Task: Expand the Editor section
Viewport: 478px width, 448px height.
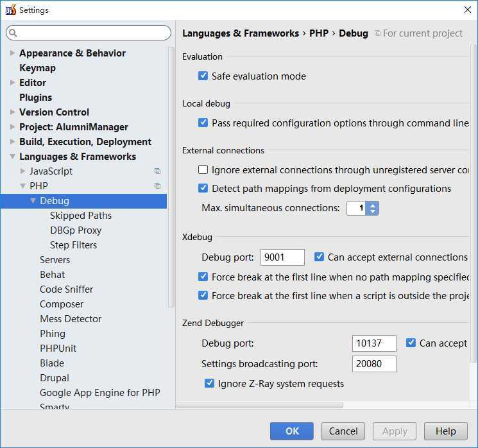Action: click(x=12, y=83)
